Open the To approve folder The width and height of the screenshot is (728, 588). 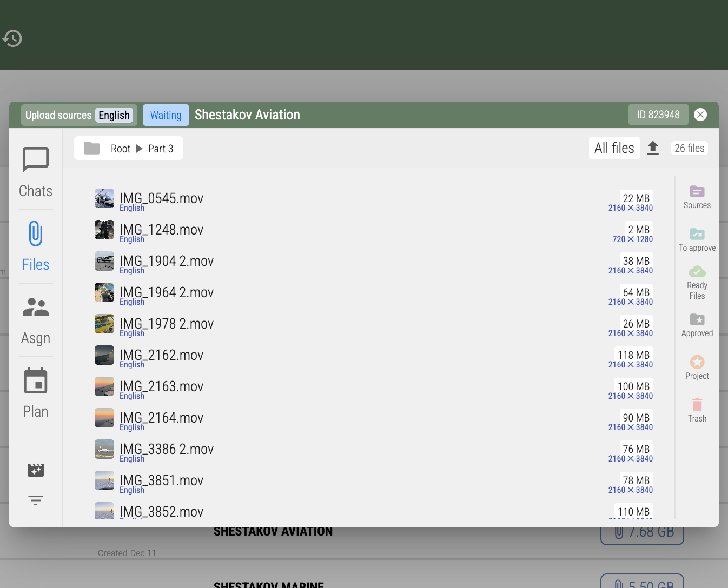(697, 239)
